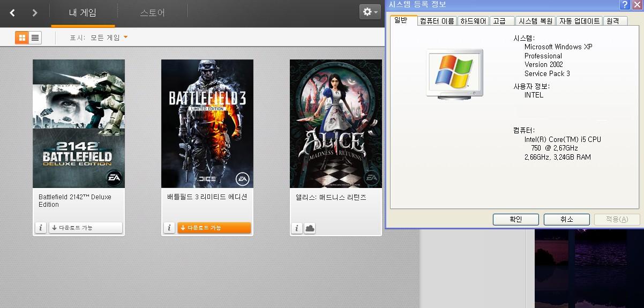This screenshot has height=308, width=644.
Task: Switch to the 하드웨어 tab
Action: click(474, 21)
